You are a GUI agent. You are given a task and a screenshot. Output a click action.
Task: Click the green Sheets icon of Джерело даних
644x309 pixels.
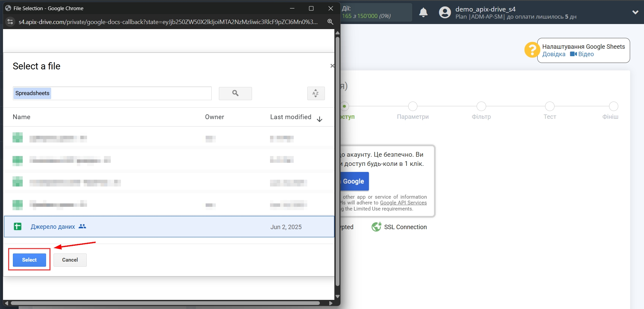(18, 226)
